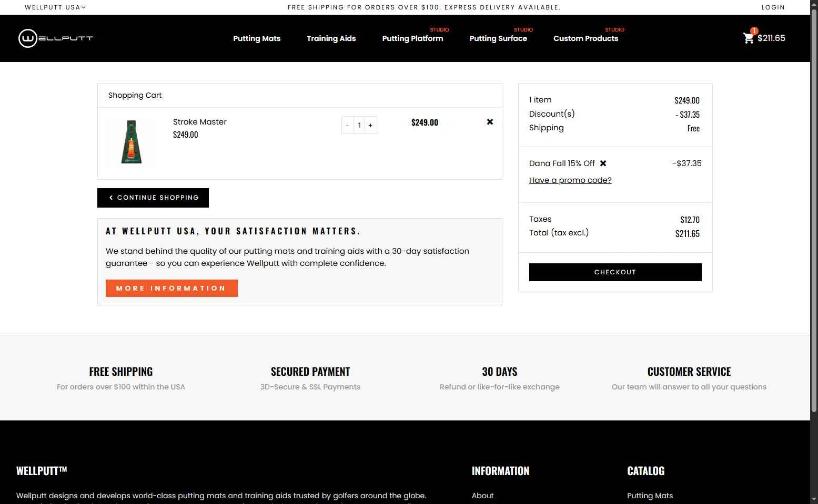Open the Putting Mats menu
This screenshot has width=818, height=504.
tap(257, 38)
